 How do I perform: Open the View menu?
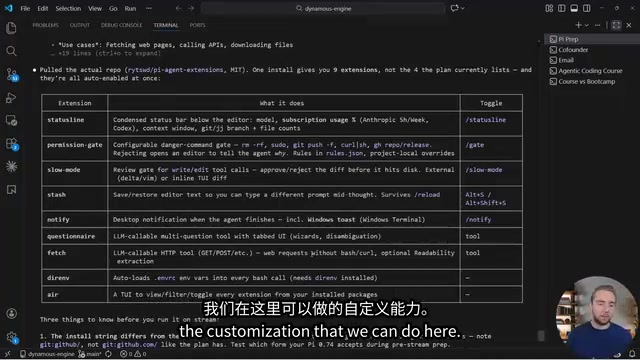95,8
